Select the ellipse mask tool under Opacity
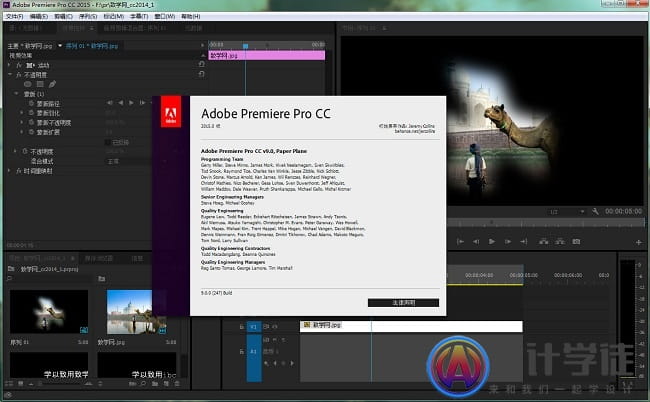Screen dimensions: 650x402 coord(27,84)
